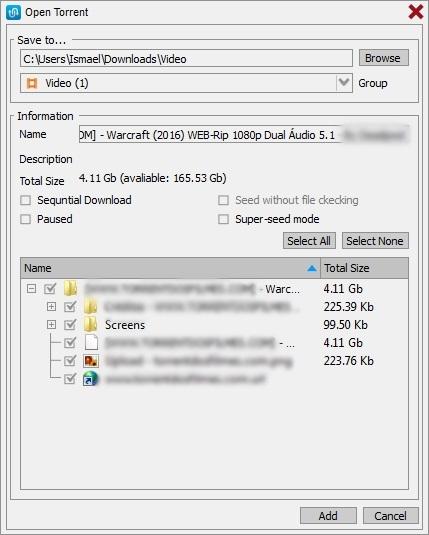Enable Sequntial Download checkbox

26,200
